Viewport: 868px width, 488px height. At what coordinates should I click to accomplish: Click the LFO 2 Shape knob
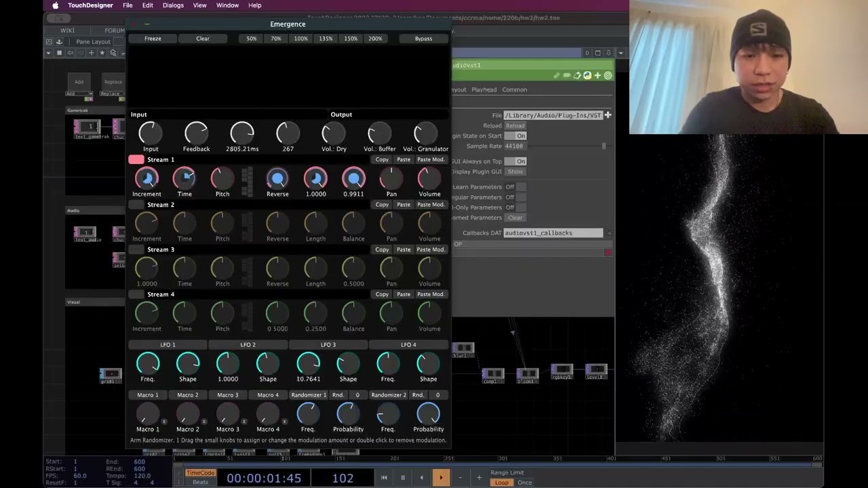268,363
